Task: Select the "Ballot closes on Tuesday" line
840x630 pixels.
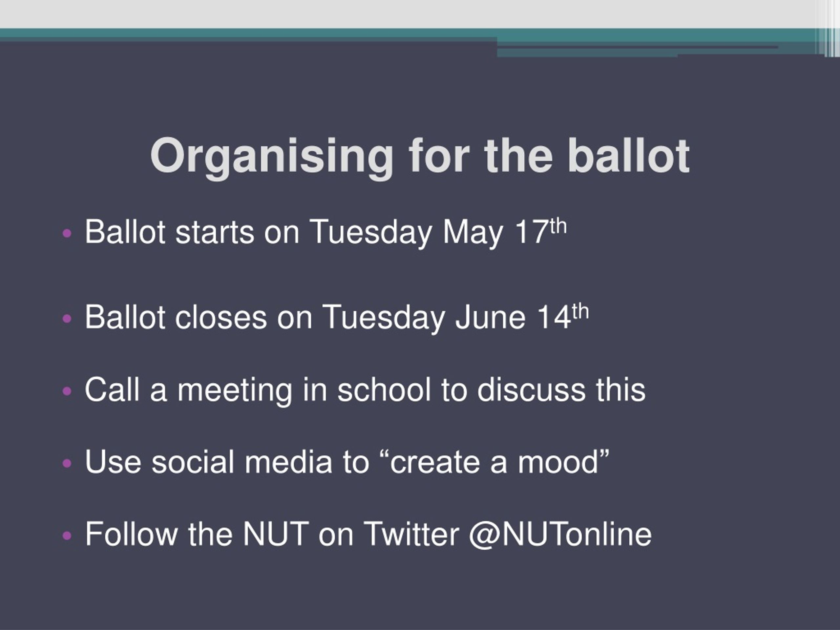Action: (x=336, y=318)
